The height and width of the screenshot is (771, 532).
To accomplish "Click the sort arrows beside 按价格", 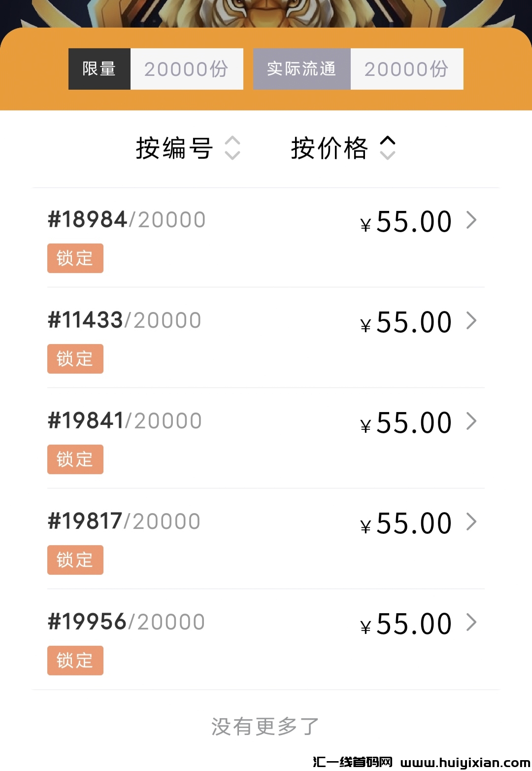I will [388, 148].
